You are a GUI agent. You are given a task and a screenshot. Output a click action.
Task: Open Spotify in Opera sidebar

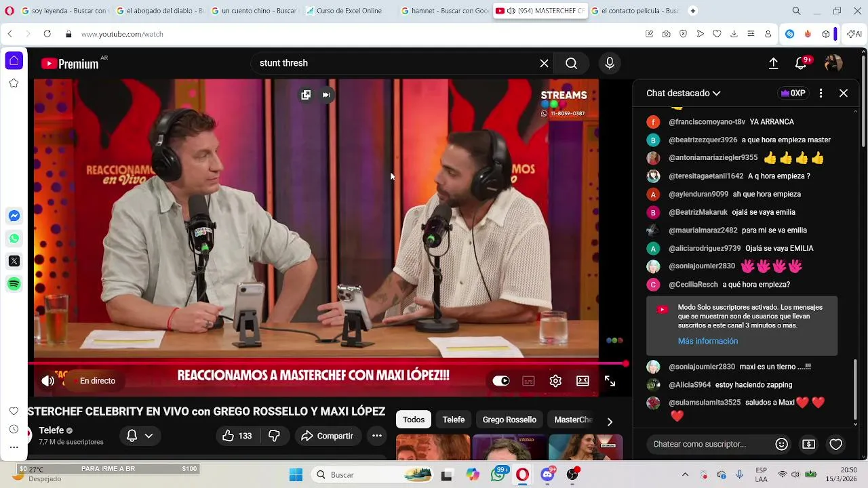pos(14,283)
